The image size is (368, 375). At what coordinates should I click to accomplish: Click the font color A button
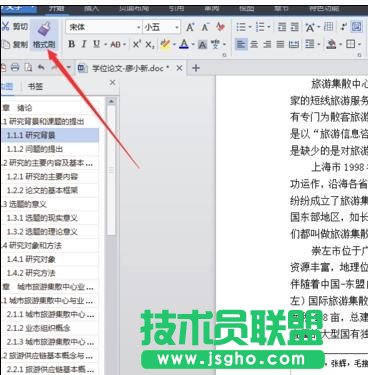click(x=184, y=44)
